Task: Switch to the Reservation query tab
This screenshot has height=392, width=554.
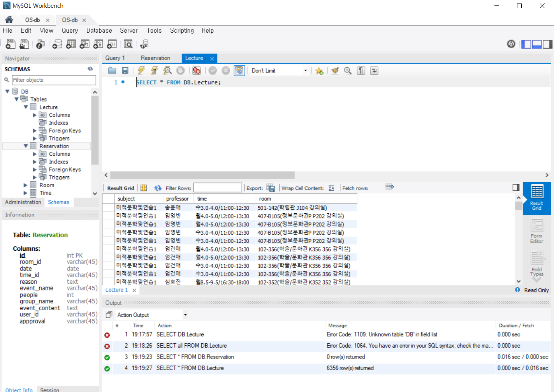Action: (155, 58)
